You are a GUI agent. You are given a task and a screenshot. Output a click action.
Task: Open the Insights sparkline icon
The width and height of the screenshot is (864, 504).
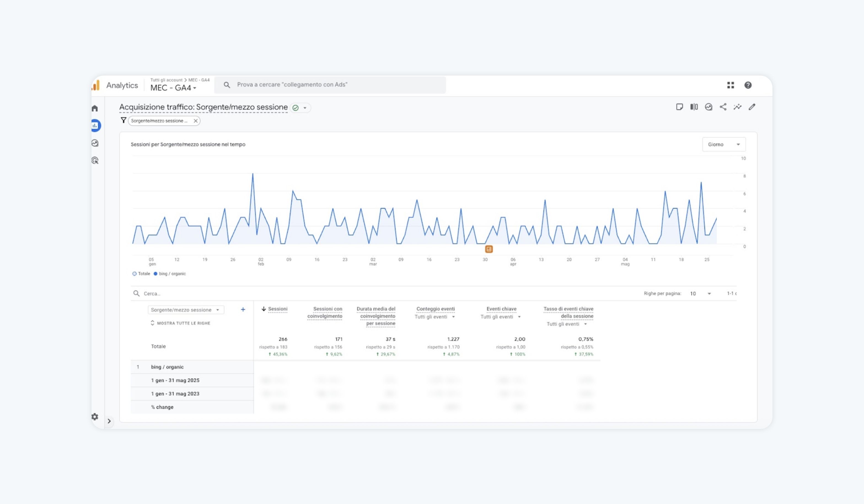737,107
